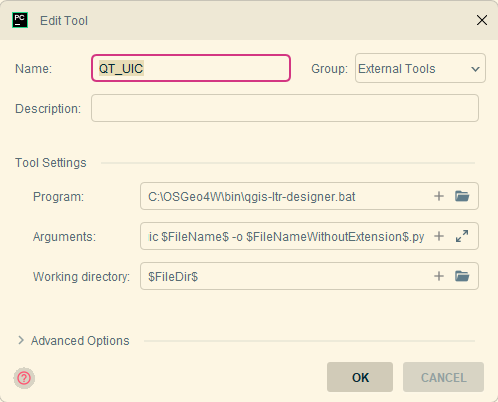Click the Description: label
Viewport: 498px width, 402px height.
point(48,109)
